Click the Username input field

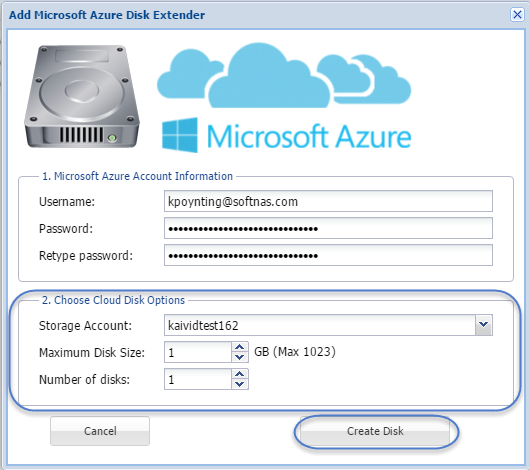click(x=328, y=201)
